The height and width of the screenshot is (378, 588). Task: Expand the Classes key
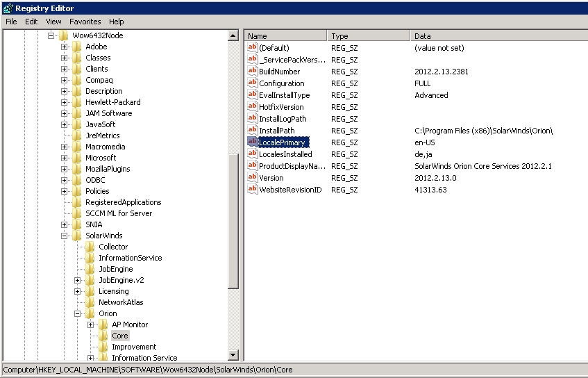(64, 58)
